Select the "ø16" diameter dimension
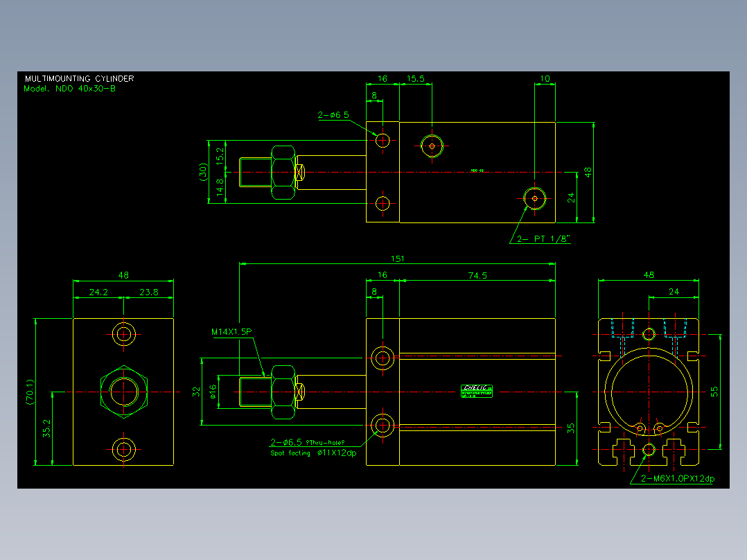Screen dimensions: 747x560 pyautogui.click(x=213, y=392)
